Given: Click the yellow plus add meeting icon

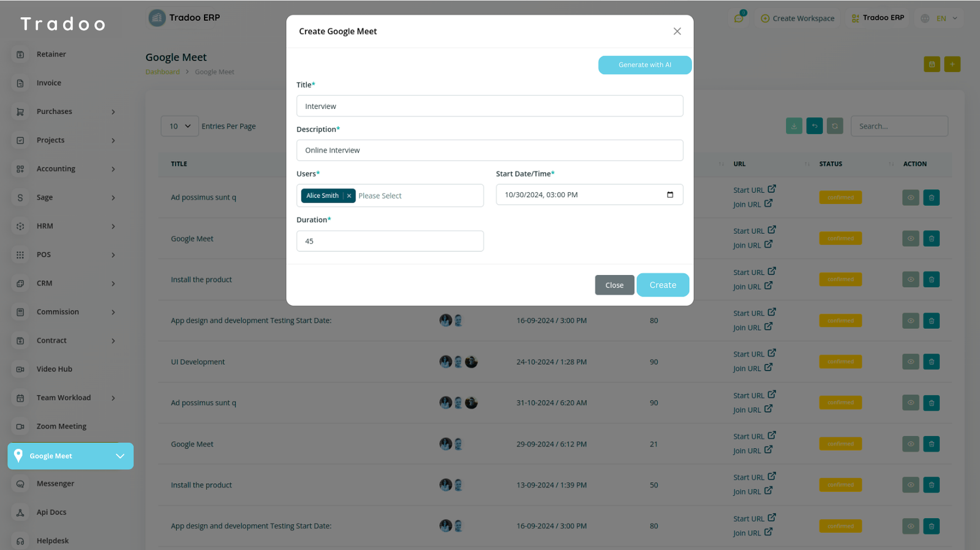Looking at the screenshot, I should click(952, 64).
